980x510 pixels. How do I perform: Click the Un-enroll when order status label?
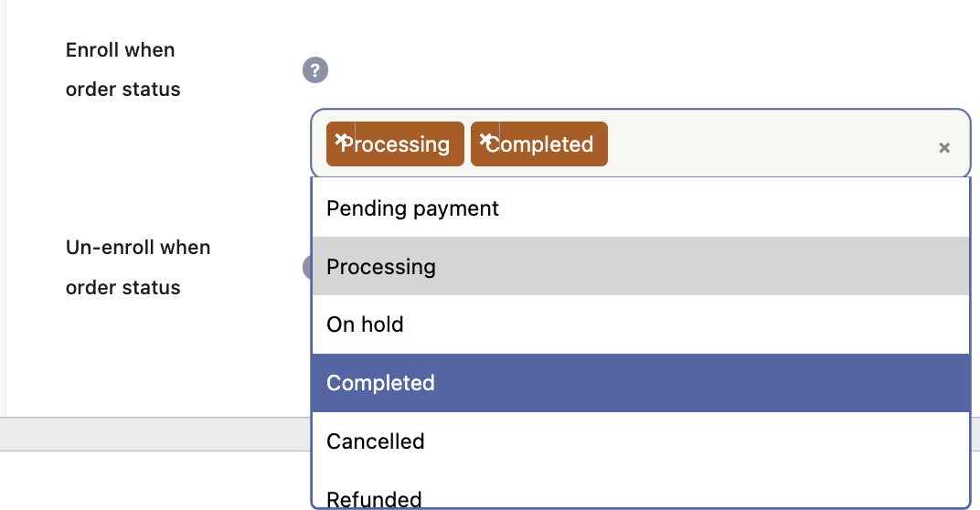[138, 268]
